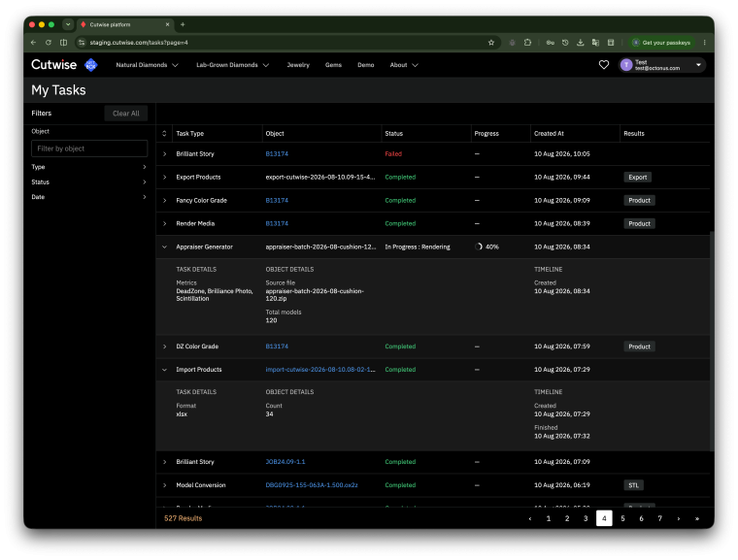The image size is (738, 560).
Task: Click the table vertical scrollbar
Action: [712, 341]
